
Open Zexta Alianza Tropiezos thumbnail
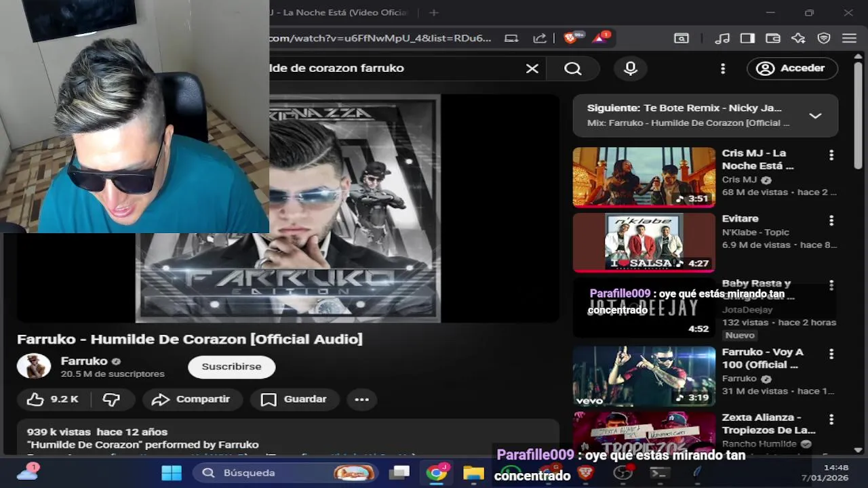(x=644, y=432)
